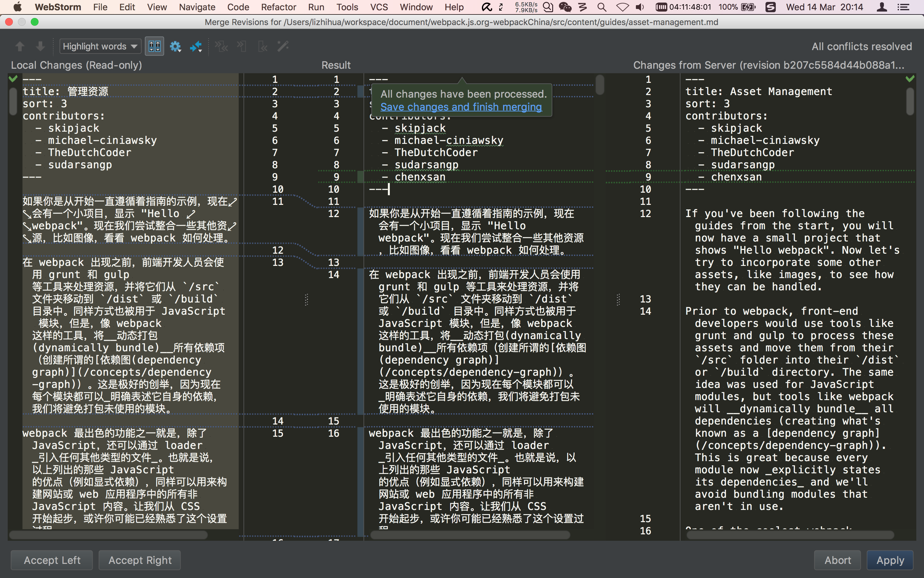924x578 pixels.
Task: Open the Highlight words dropdown
Action: pyautogui.click(x=100, y=47)
